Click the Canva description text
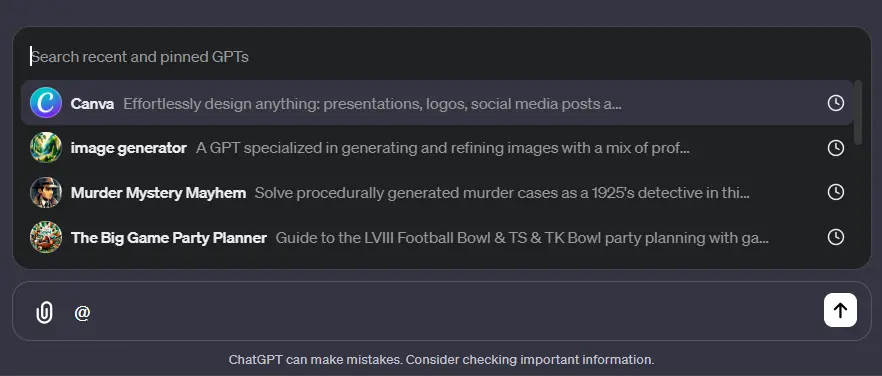Screen dimensions: 882x376 click(372, 104)
